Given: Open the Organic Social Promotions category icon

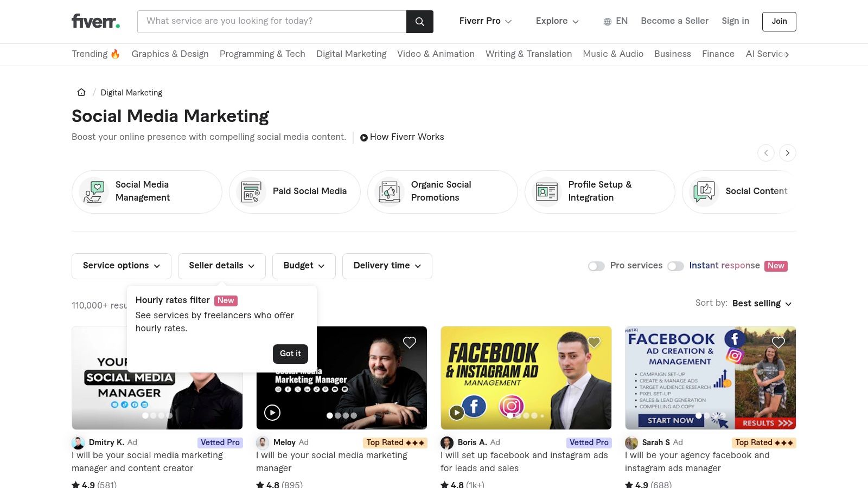Looking at the screenshot, I should [388, 191].
